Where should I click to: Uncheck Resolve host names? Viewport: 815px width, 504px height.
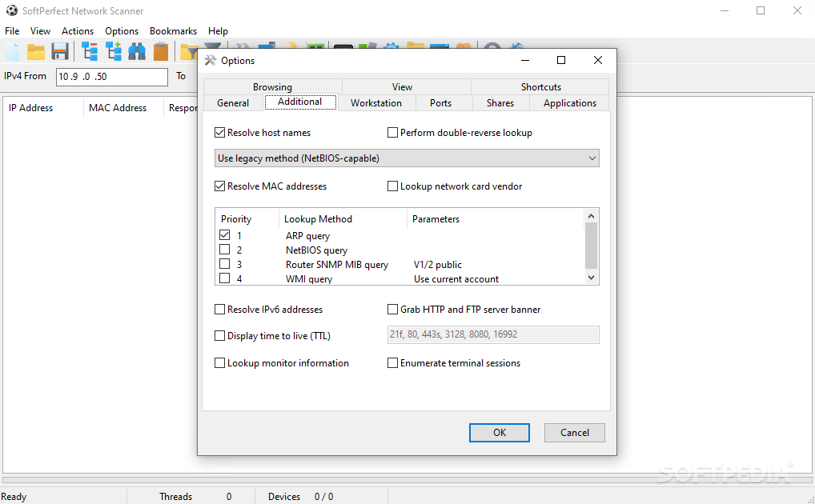point(220,133)
